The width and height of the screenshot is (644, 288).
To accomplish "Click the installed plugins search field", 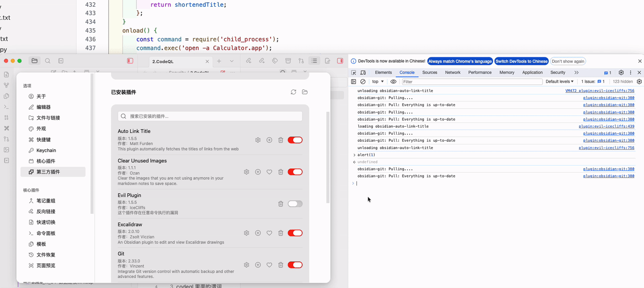I will tap(210, 116).
